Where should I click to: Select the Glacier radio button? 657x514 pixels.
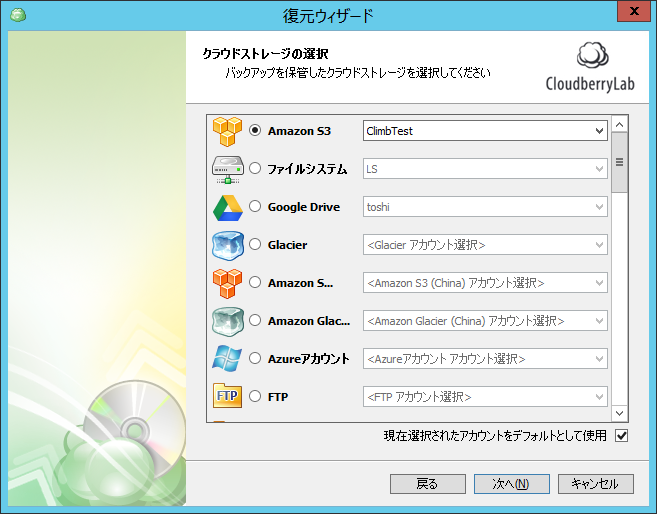tap(255, 244)
